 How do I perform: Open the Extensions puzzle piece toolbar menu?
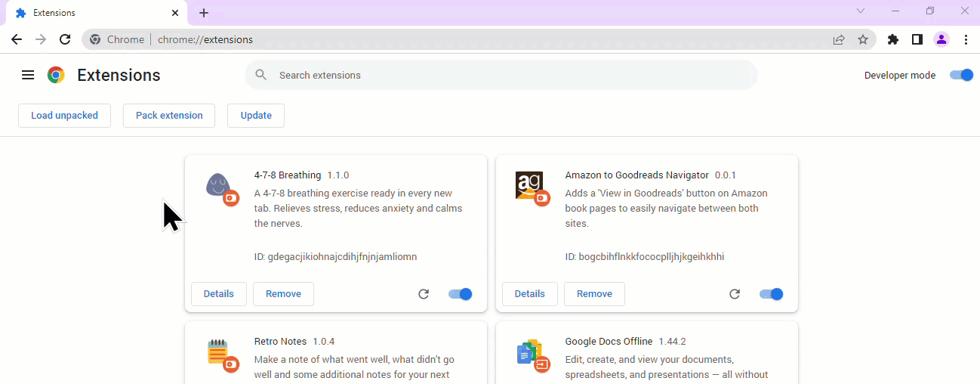(x=893, y=39)
